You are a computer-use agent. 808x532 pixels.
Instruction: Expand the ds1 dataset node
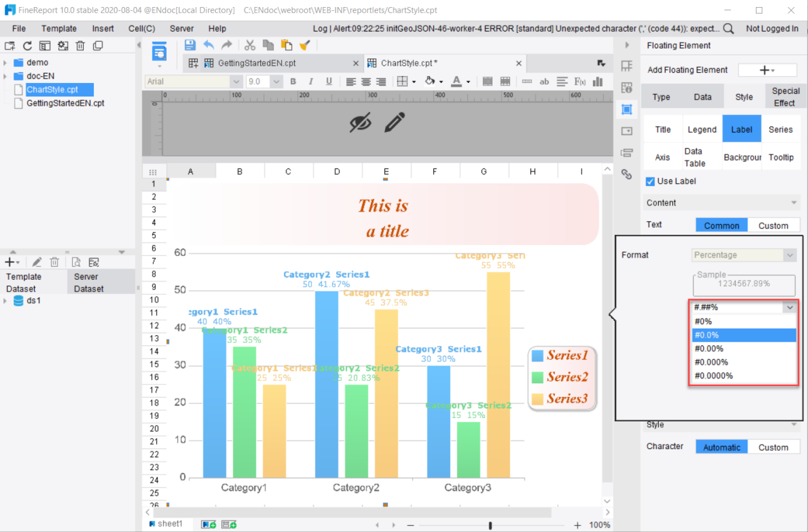pos(5,300)
